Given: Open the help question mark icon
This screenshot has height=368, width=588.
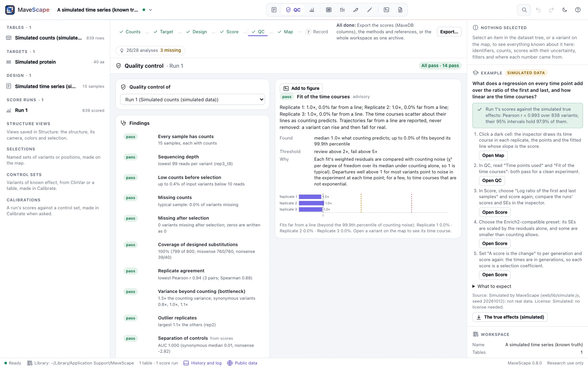Looking at the screenshot, I should pos(578,10).
